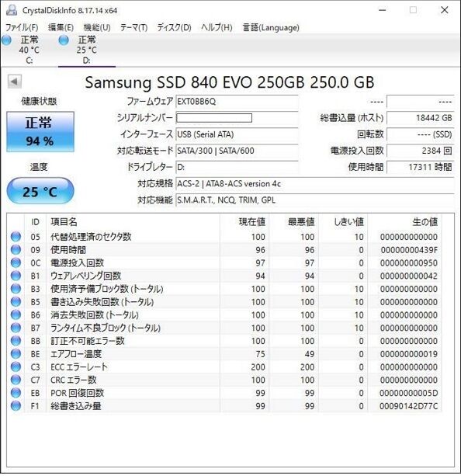Open the ヘルプ(H) menu

click(217, 28)
